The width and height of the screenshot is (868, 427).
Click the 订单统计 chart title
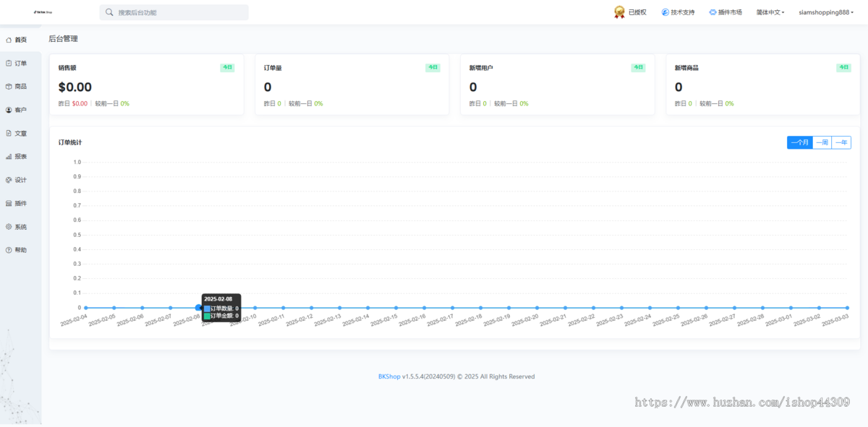70,142
